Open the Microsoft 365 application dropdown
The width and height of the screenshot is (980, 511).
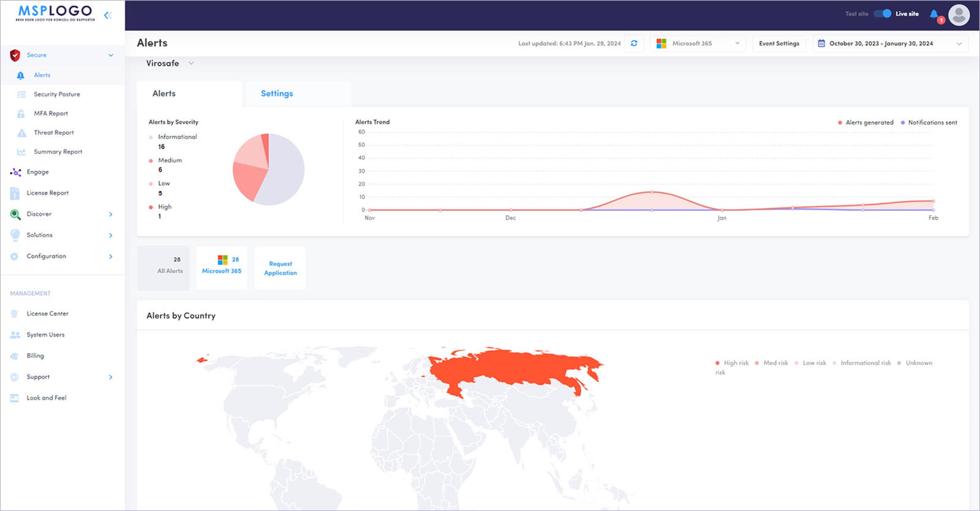pyautogui.click(x=698, y=43)
